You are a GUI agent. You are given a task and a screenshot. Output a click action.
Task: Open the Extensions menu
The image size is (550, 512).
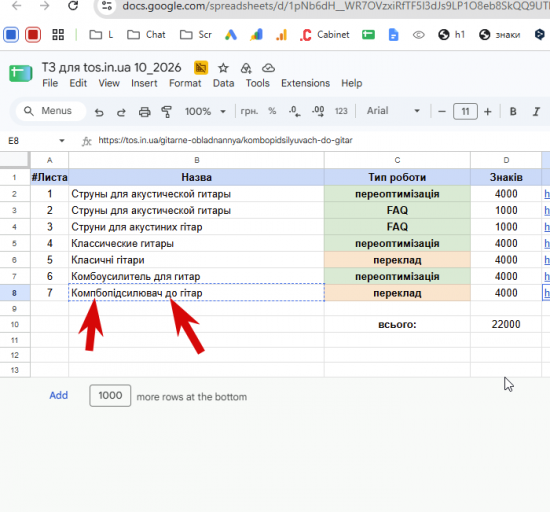[306, 83]
